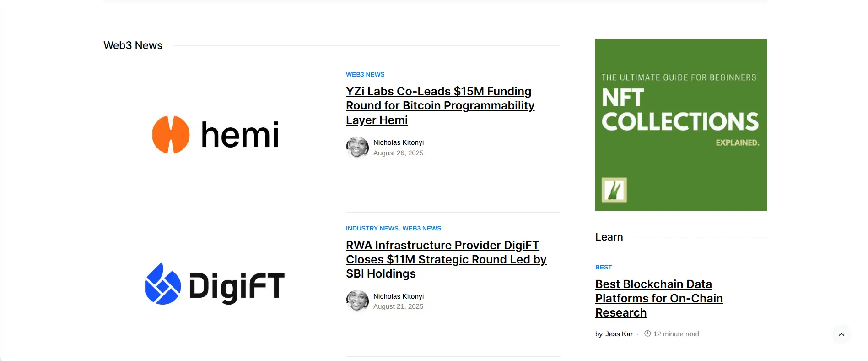Click the clock icon beside 12 minute read

647,334
